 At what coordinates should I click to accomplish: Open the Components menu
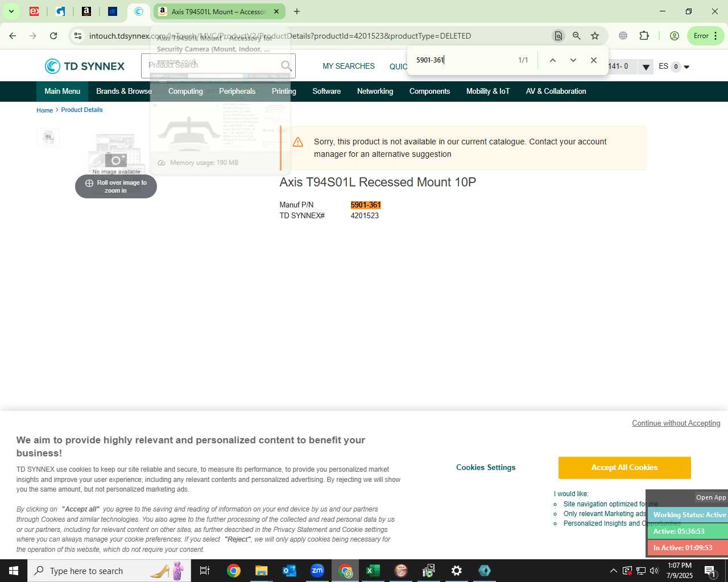[429, 91]
